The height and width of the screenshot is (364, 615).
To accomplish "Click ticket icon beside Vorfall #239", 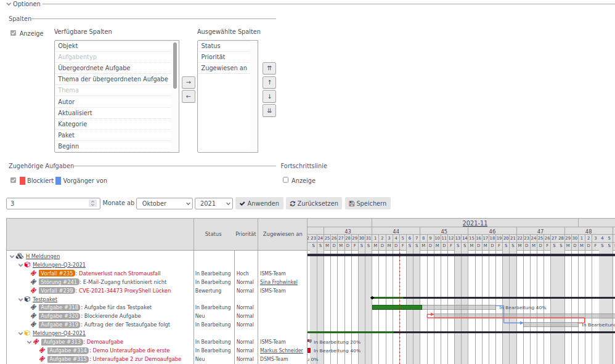I will point(34,290).
